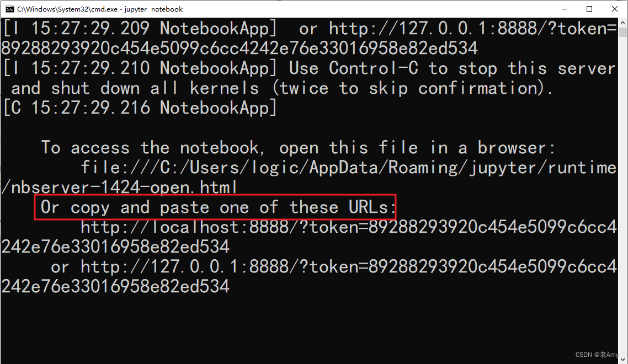The image size is (628, 364).
Task: Click nbserver-1424-open.html text
Action: pyautogui.click(x=124, y=188)
